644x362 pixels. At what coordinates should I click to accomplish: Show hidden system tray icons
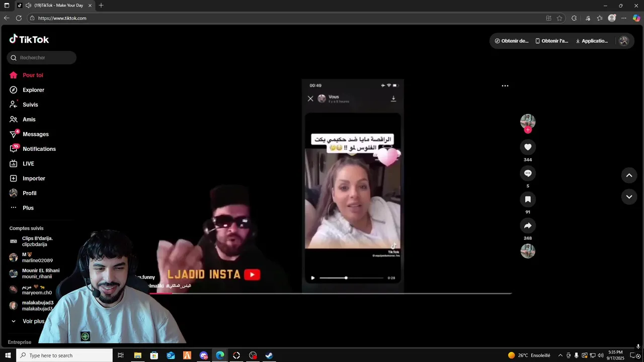[x=560, y=355]
